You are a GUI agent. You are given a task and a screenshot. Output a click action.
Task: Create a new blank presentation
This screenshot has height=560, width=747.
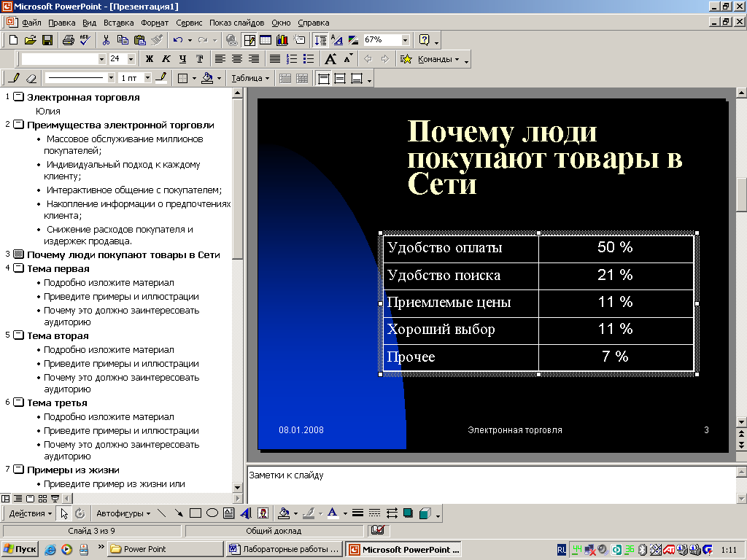[x=13, y=41]
